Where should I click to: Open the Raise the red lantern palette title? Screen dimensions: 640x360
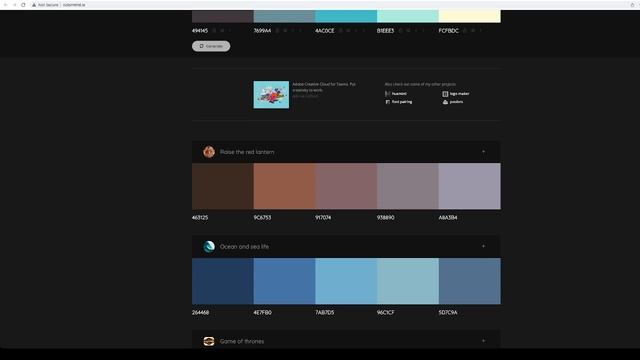pyautogui.click(x=247, y=152)
